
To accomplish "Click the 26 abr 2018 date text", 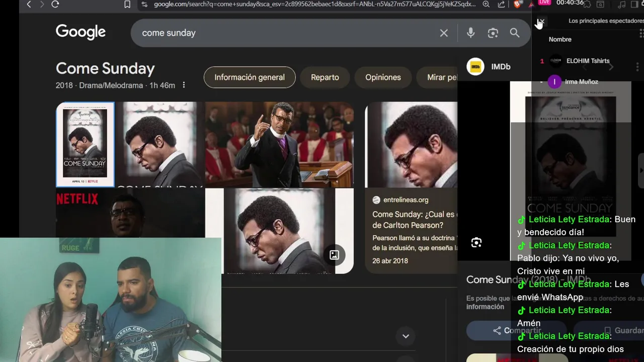I will click(390, 260).
